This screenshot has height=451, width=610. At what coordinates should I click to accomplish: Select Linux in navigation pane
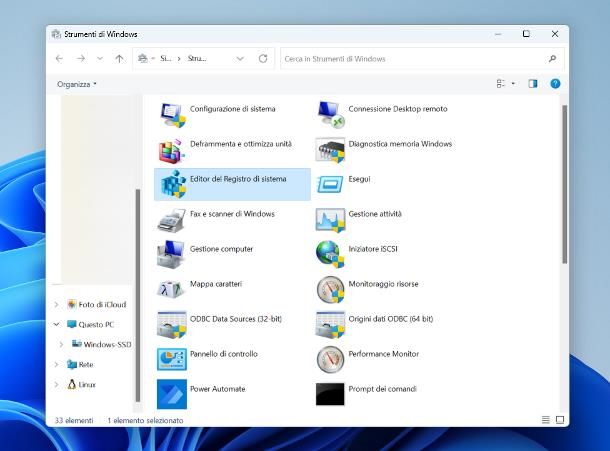[x=81, y=384]
